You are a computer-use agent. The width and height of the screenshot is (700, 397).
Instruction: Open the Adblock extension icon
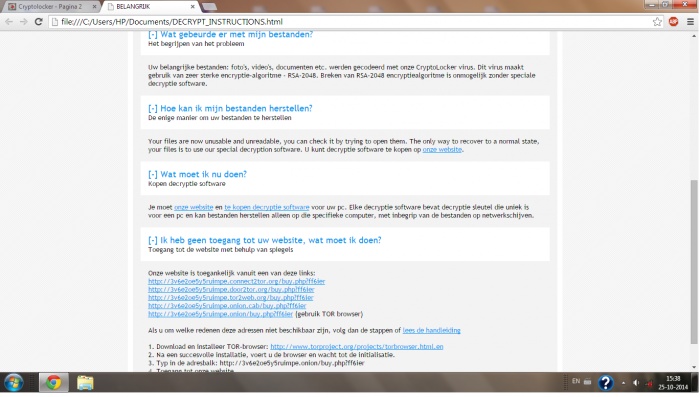(674, 21)
